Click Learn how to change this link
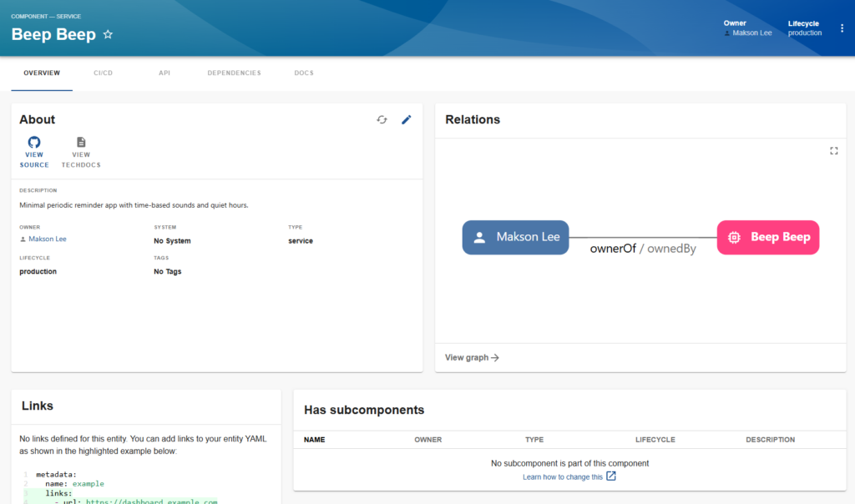 point(563,477)
